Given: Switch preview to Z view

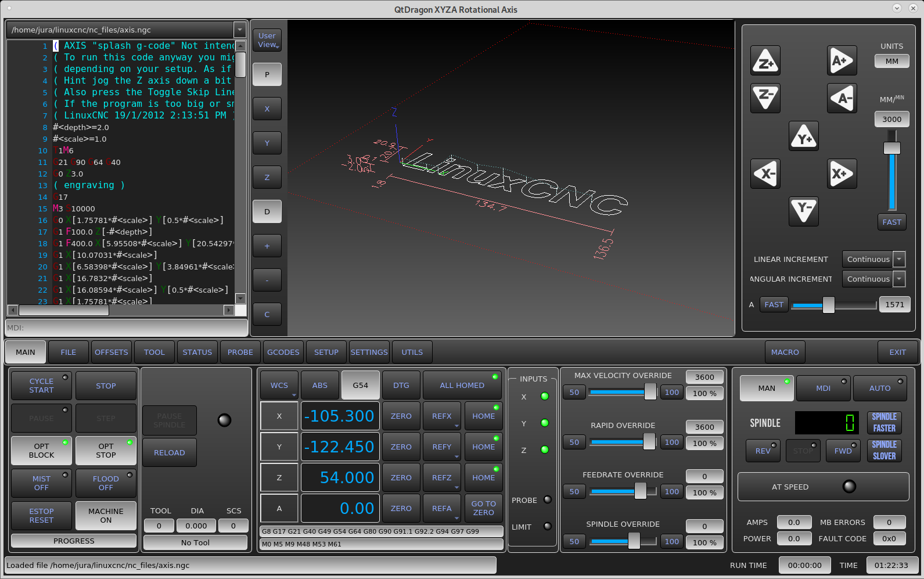Looking at the screenshot, I should [267, 177].
